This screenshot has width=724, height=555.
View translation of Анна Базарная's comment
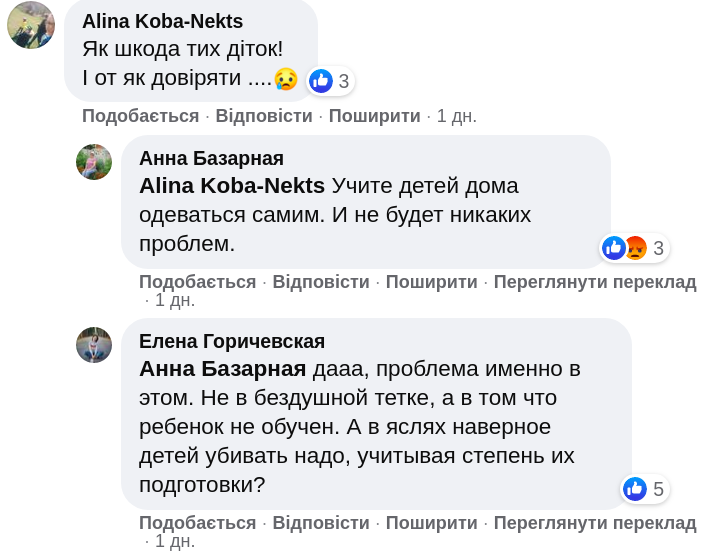594,282
